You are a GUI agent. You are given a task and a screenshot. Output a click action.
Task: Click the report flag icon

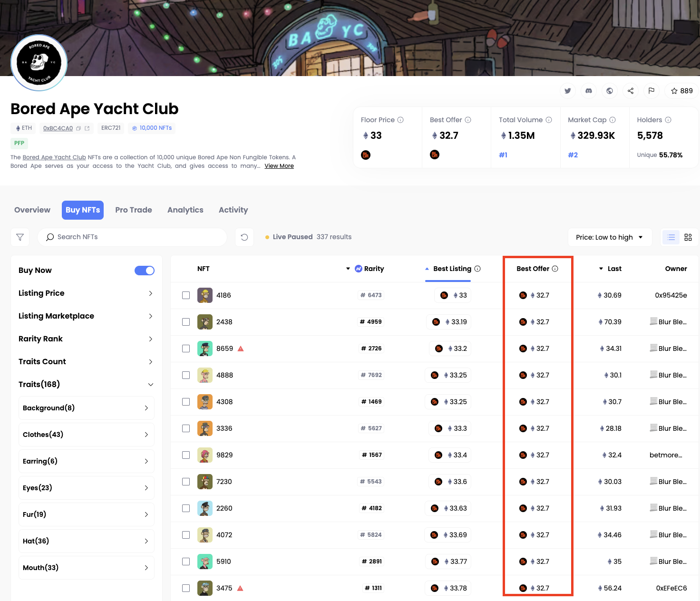coord(651,91)
